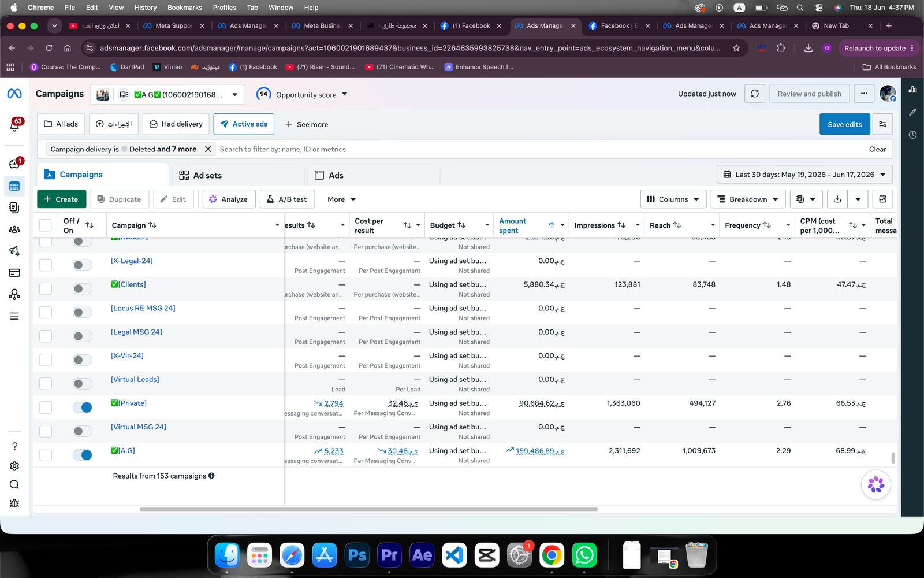Viewport: 924px width, 578px height.
Task: Toggle off the [A.G] campaign
Action: tap(83, 455)
